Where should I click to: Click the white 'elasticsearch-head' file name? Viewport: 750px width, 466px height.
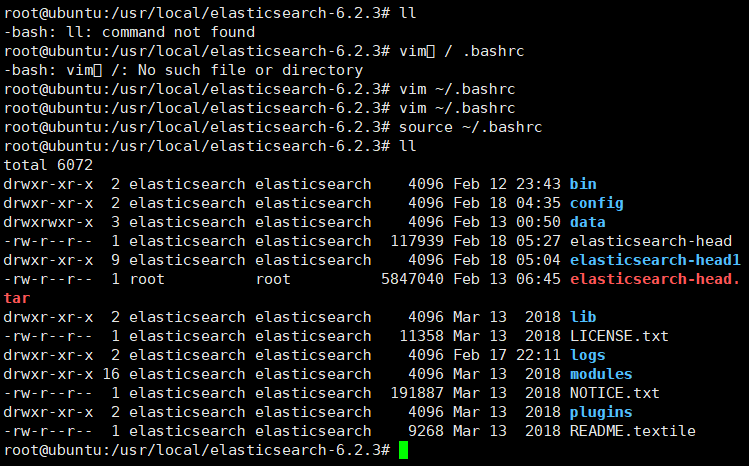[651, 241]
